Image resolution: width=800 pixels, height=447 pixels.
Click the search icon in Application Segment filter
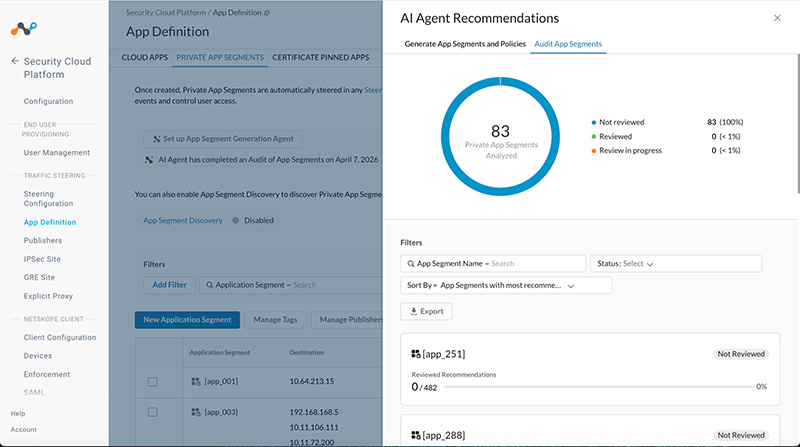pyautogui.click(x=209, y=285)
